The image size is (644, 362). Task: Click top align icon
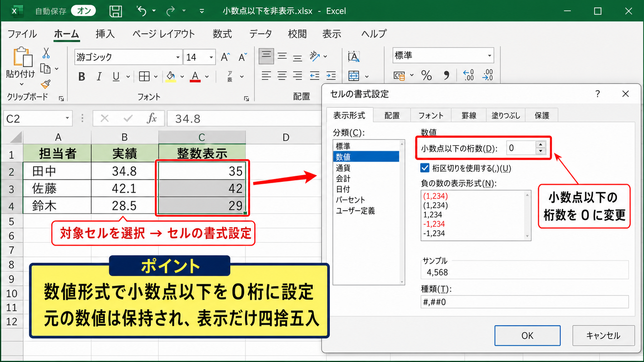coord(266,56)
